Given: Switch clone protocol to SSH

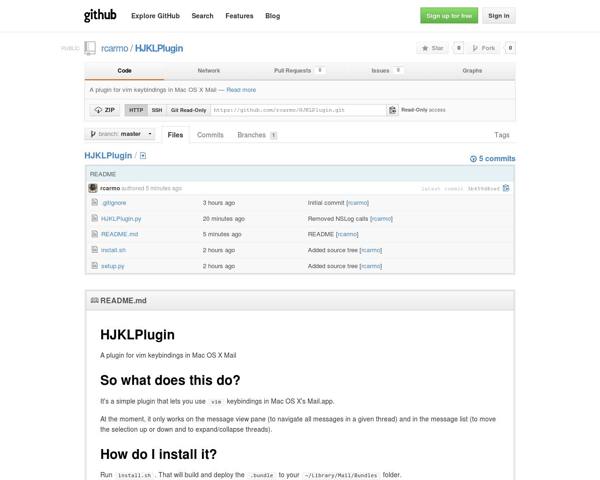Looking at the screenshot, I should point(157,110).
